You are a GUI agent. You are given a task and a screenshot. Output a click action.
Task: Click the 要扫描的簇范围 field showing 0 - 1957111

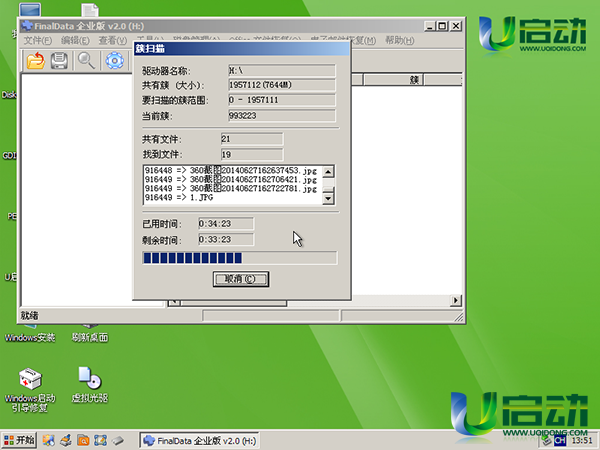(282, 100)
